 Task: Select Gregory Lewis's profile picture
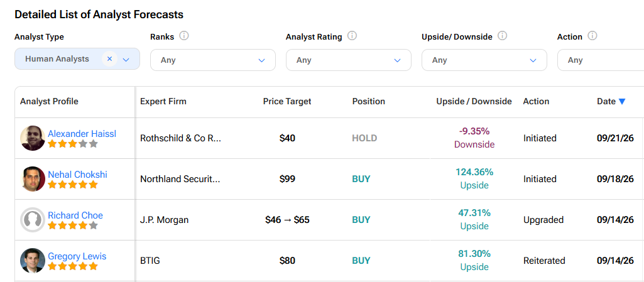pos(33,260)
